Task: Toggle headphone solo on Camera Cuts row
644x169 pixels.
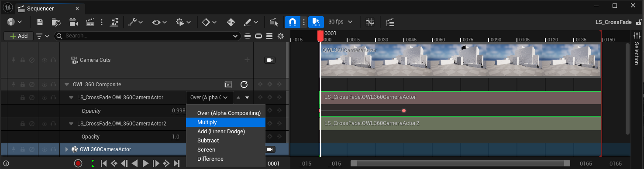Action: click(x=53, y=60)
